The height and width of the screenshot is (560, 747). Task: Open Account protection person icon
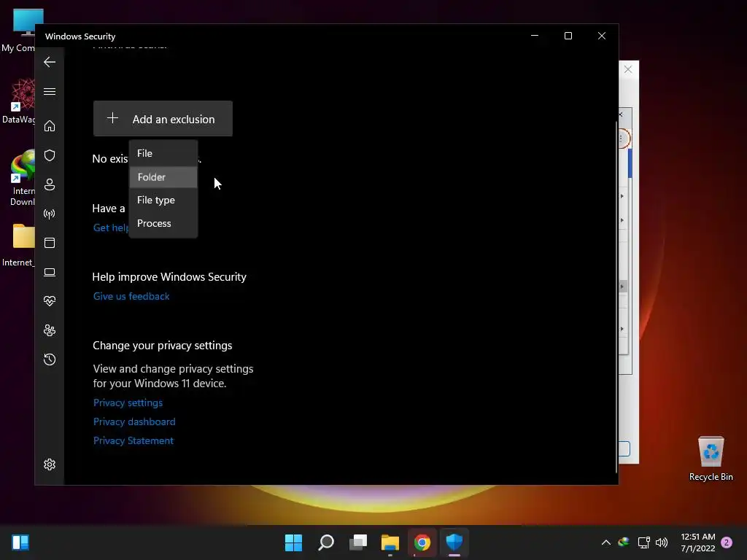(x=50, y=184)
